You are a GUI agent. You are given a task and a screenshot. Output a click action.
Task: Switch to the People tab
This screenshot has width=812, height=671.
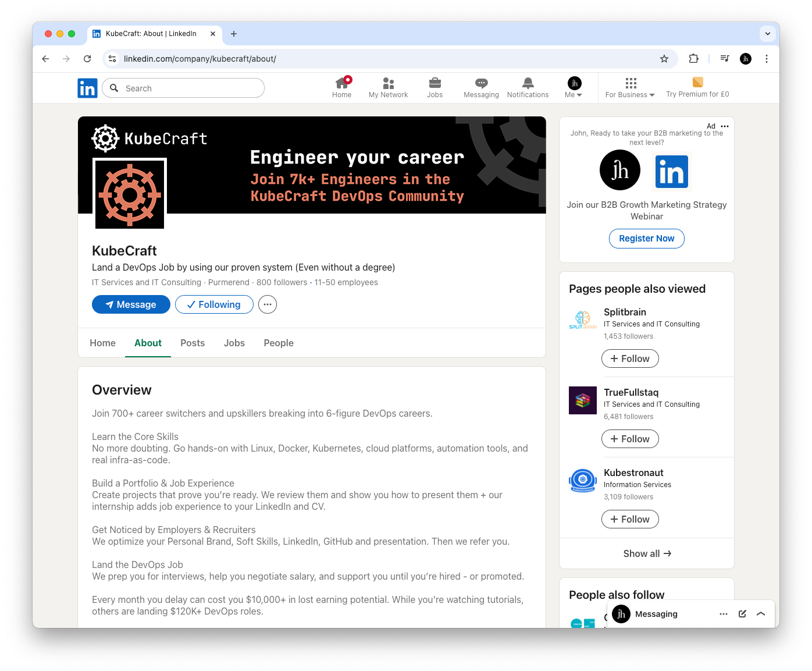(x=279, y=343)
